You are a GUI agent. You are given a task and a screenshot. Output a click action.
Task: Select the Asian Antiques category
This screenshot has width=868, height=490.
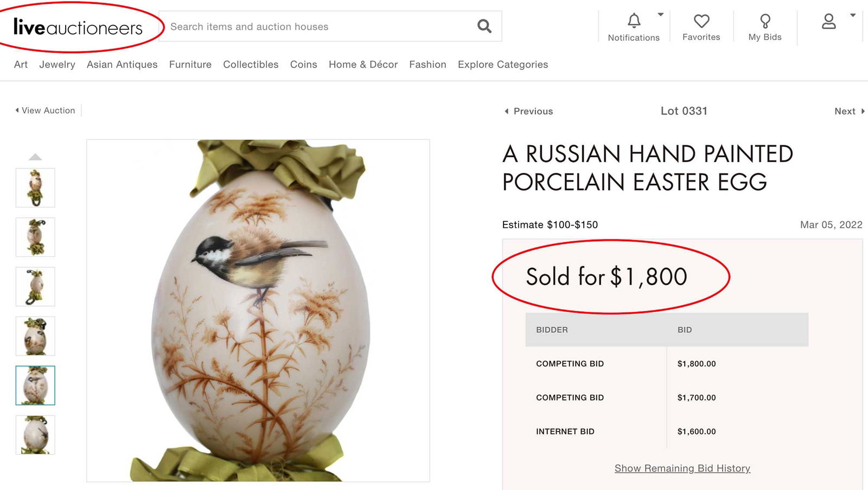pos(122,65)
